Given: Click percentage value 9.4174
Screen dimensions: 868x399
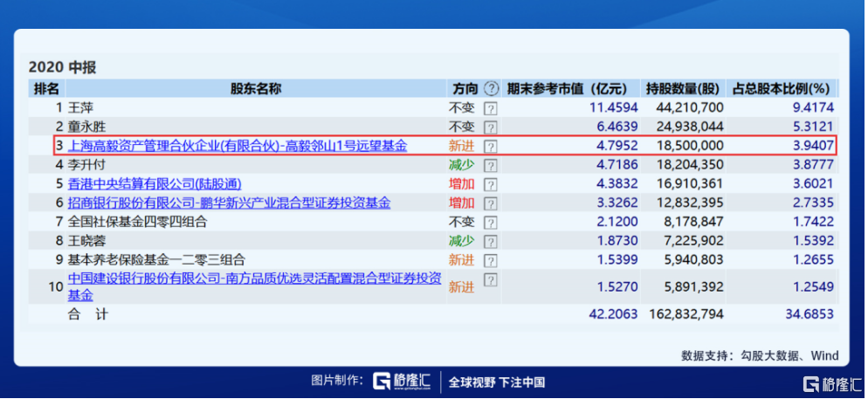Looking at the screenshot, I should click(813, 108).
